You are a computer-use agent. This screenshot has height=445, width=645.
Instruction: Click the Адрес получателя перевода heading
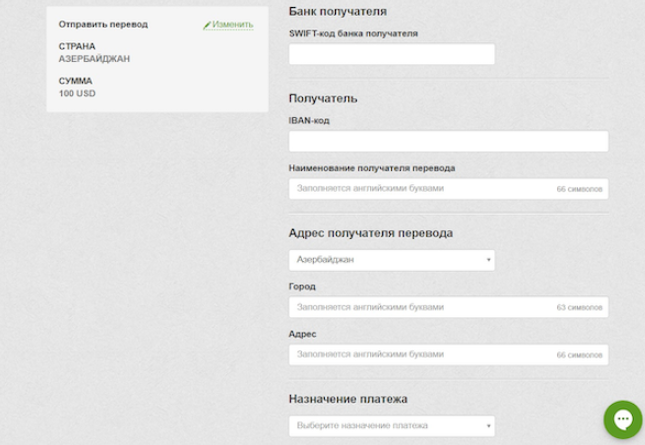click(370, 233)
